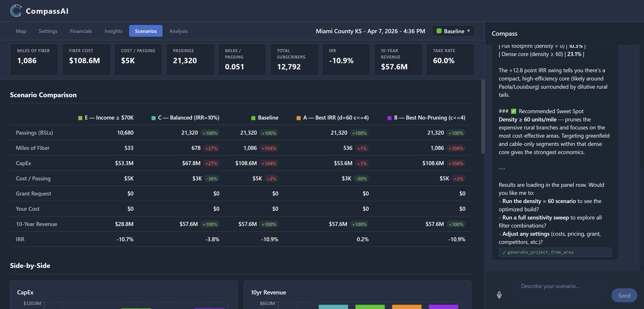Click the green swatch for E — Income ≥ $70K
This screenshot has height=309, width=644.
click(x=80, y=118)
